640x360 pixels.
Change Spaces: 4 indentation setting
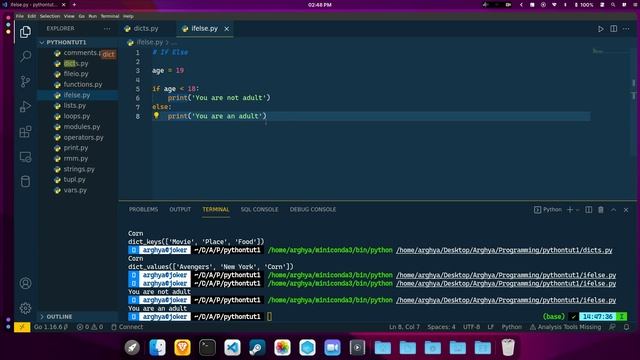pos(441,327)
